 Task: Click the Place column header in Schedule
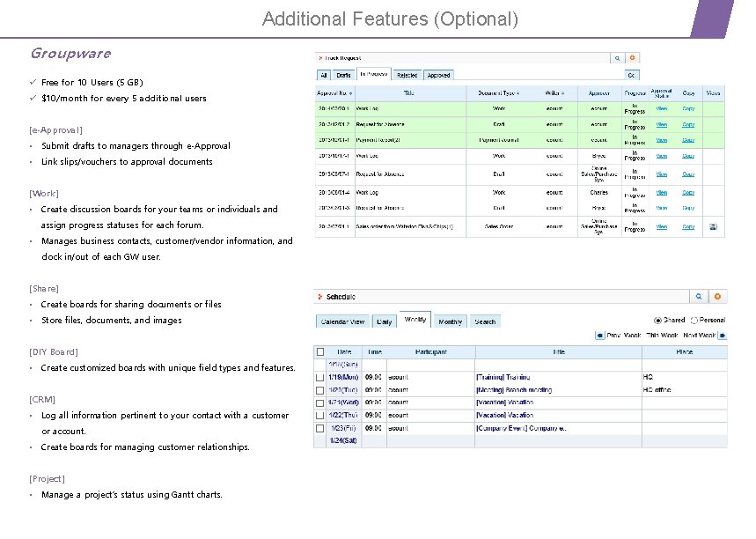click(684, 352)
